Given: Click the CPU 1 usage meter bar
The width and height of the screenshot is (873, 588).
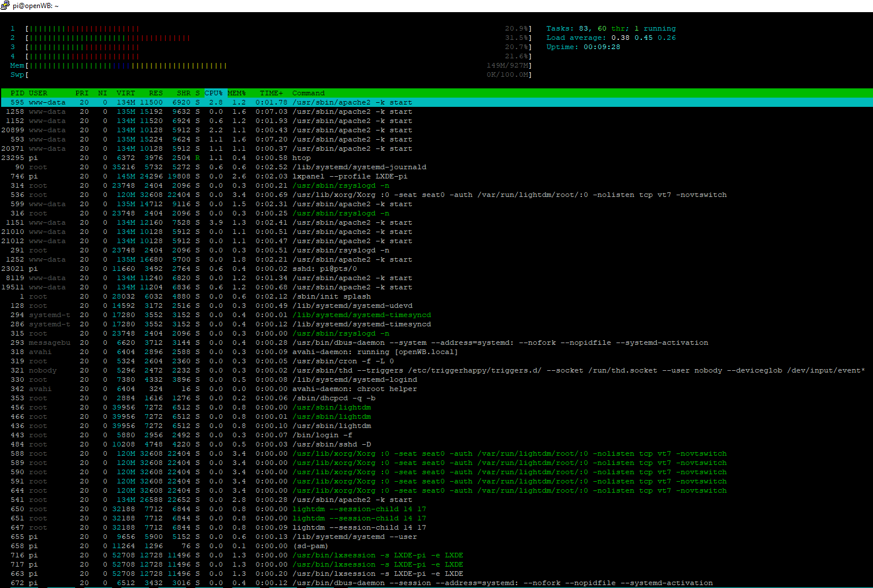Looking at the screenshot, I should point(278,28).
